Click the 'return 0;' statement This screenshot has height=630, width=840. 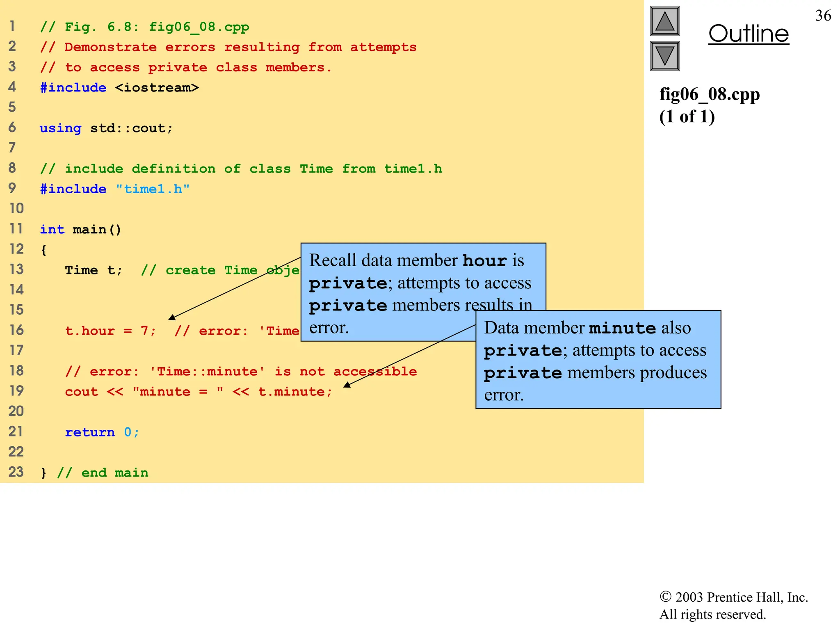coord(102,432)
